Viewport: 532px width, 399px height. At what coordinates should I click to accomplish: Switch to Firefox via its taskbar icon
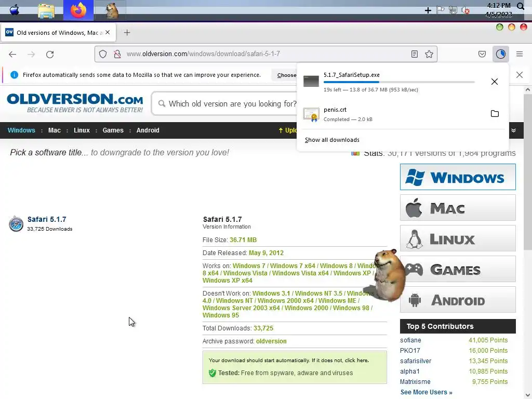coord(78,10)
